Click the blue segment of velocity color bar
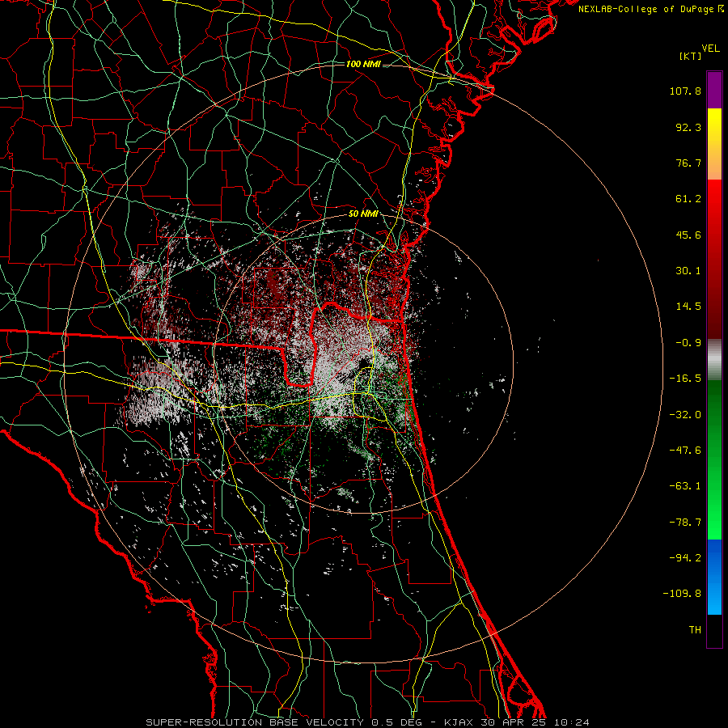This screenshot has width=728, height=728. click(x=714, y=577)
